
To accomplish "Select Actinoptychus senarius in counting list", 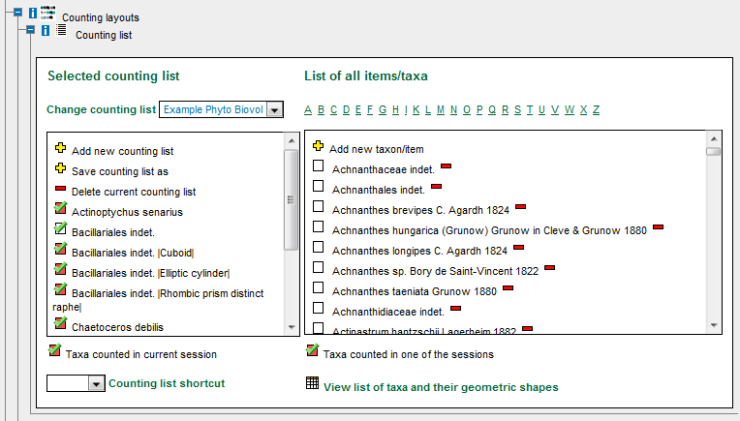I will [x=127, y=212].
